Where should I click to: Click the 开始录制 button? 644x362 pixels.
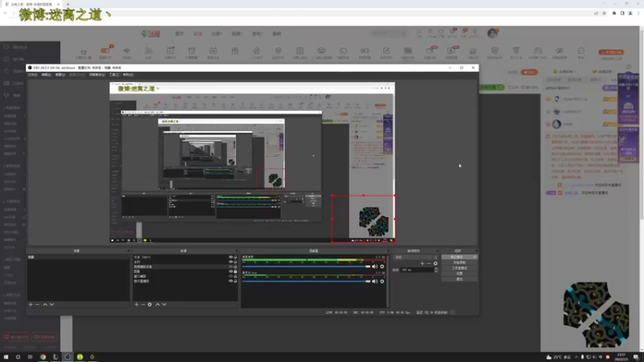459,262
